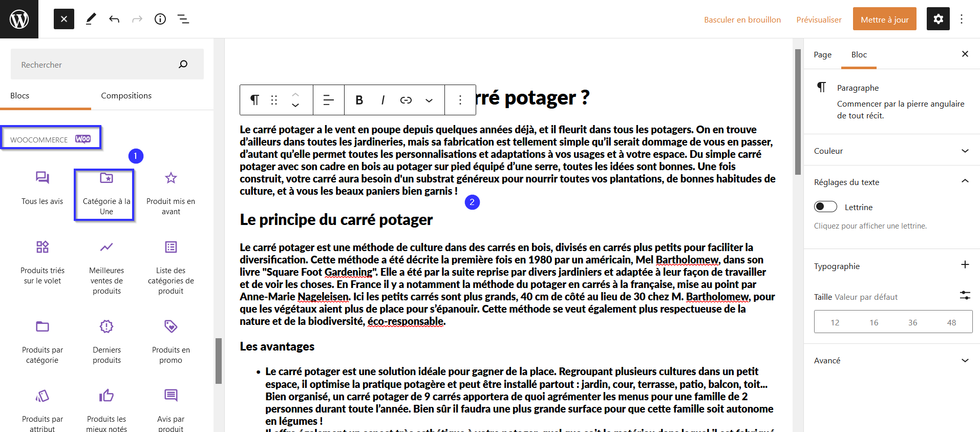Select font size 36
This screenshot has width=980, height=432.
[912, 322]
